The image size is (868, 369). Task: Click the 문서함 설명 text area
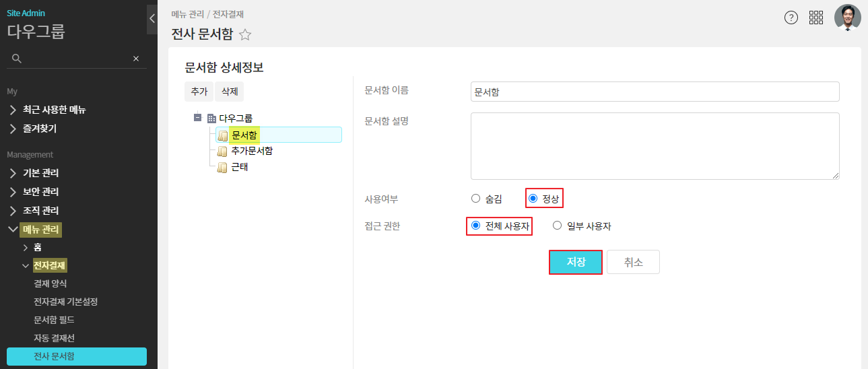(655, 145)
